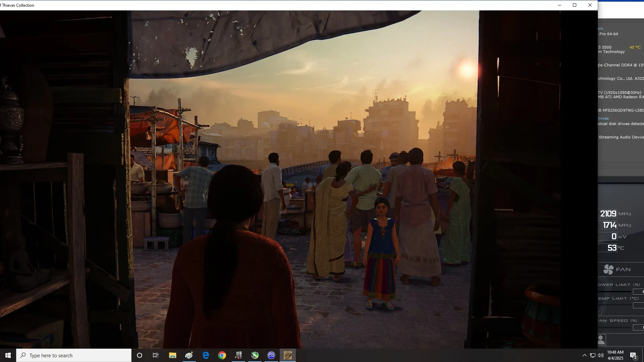
Task: Click the Channel DDR4 RAM entry in Speccy
Action: (621, 65)
